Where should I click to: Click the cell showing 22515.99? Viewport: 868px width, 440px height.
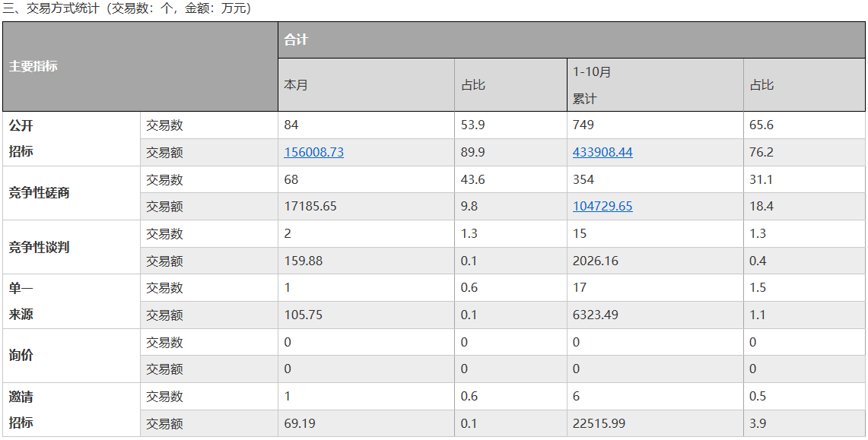655,423
